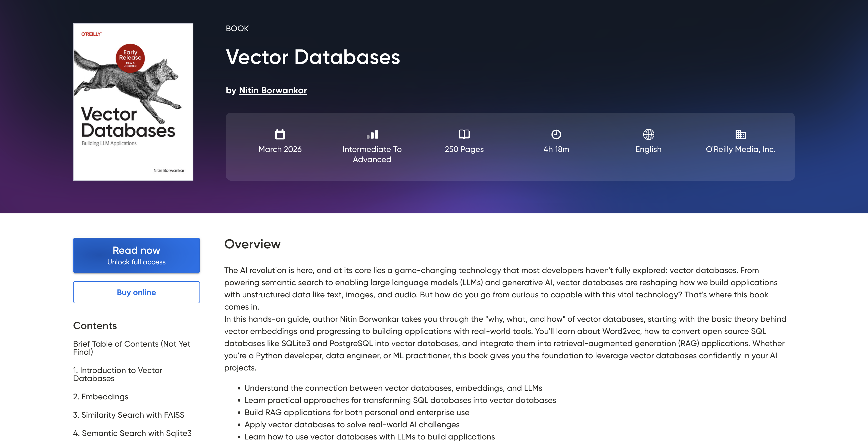Click the Early Release red badge
868x442 pixels.
pos(130,58)
